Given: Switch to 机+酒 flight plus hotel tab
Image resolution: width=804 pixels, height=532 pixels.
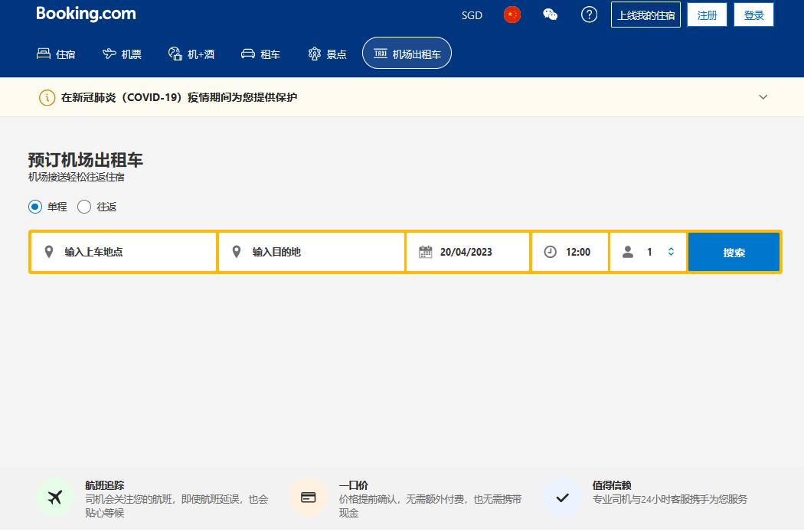Looking at the screenshot, I should pyautogui.click(x=191, y=54).
